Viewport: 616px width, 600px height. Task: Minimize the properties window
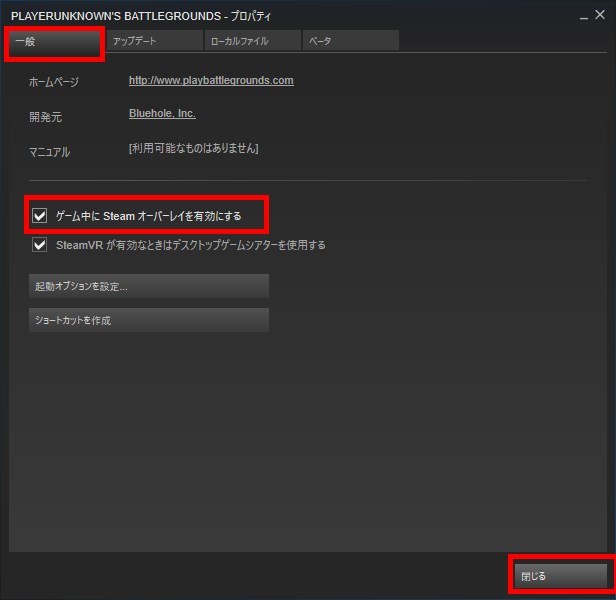click(x=584, y=17)
